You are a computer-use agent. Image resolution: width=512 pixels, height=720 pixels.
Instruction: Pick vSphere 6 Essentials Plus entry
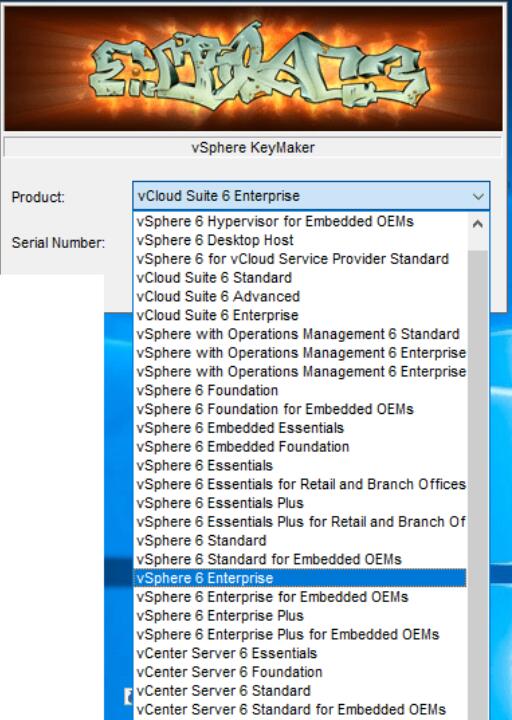coord(300,503)
